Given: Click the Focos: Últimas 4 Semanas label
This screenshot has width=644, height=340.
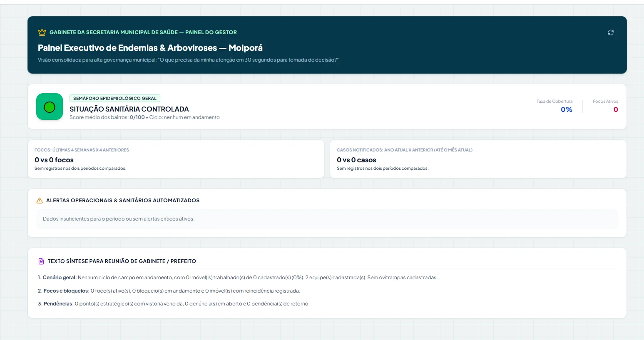Looking at the screenshot, I should click(82, 150).
